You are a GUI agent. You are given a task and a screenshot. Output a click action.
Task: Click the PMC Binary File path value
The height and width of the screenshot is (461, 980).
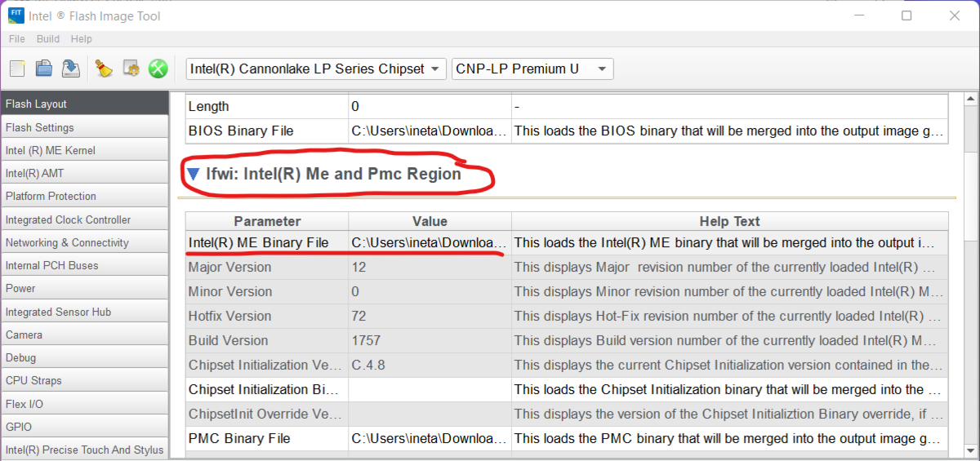click(430, 438)
